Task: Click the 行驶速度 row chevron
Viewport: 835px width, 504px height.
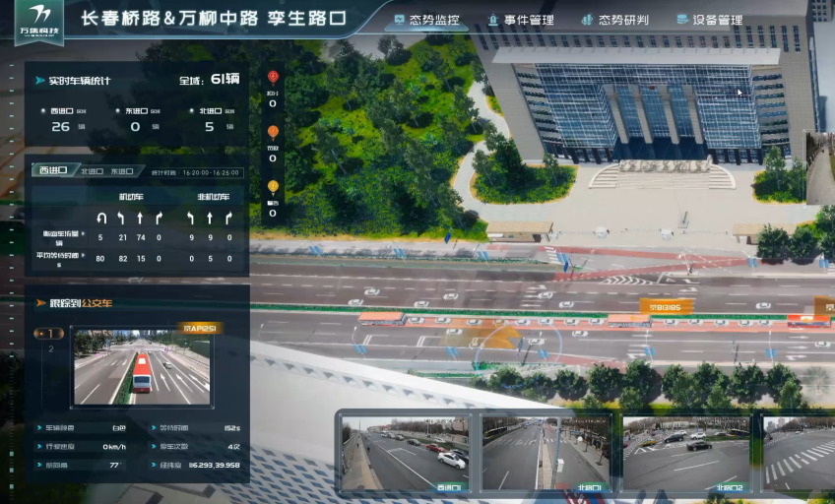Action: pos(39,446)
